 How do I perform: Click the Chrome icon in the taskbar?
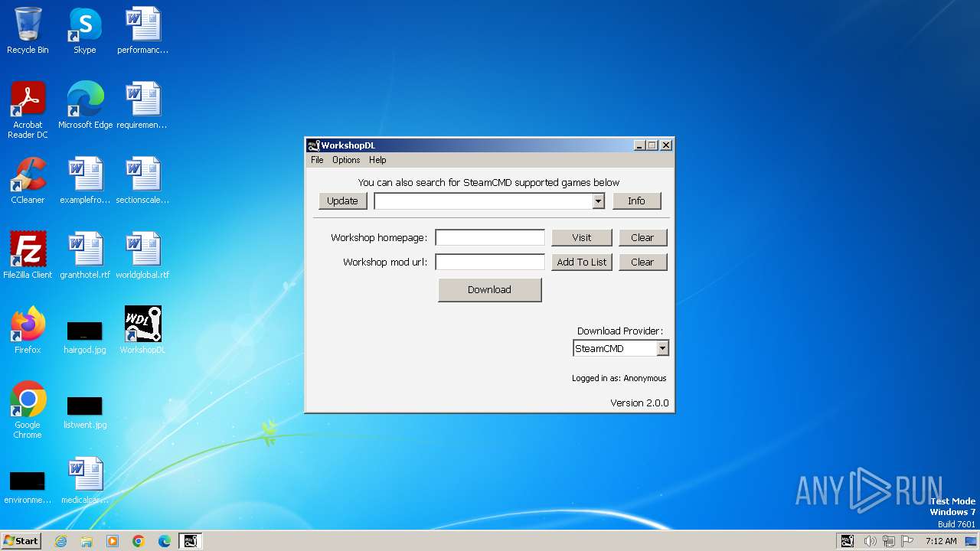(x=139, y=541)
